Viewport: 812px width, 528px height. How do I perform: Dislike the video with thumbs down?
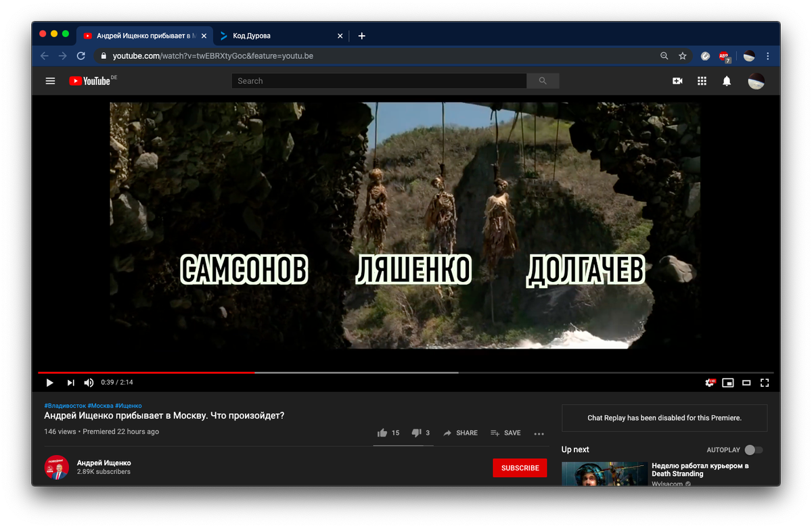click(417, 433)
